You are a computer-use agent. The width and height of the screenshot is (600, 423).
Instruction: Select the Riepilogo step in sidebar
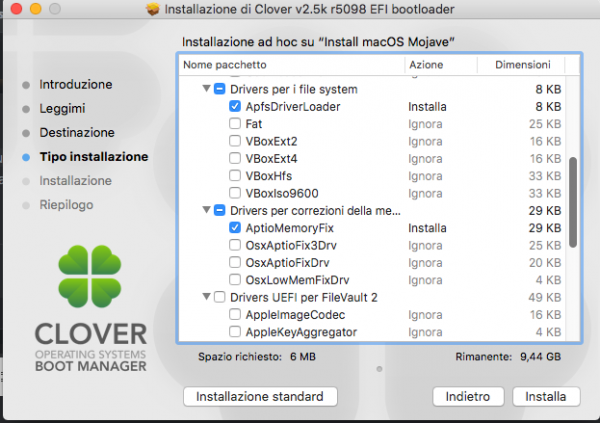(x=66, y=205)
